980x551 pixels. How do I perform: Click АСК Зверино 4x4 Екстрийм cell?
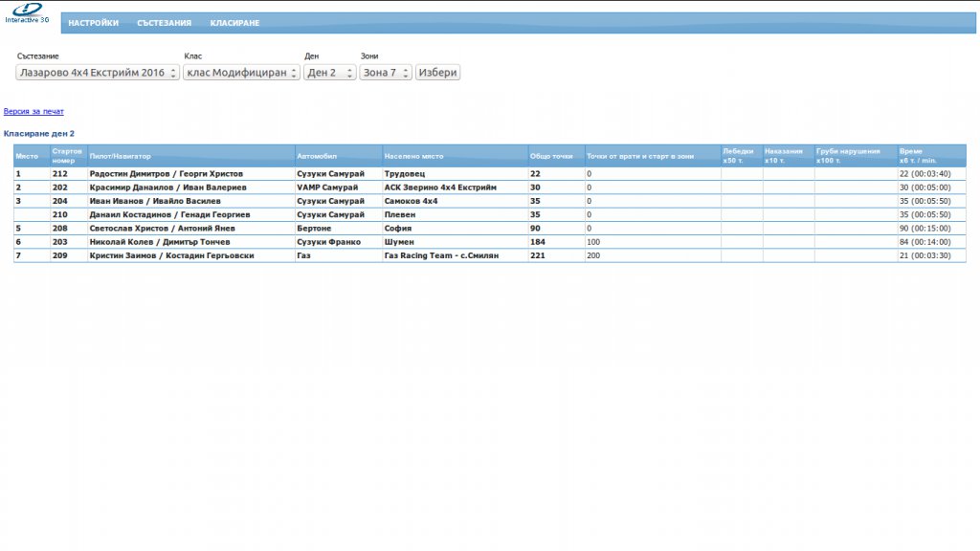(440, 187)
